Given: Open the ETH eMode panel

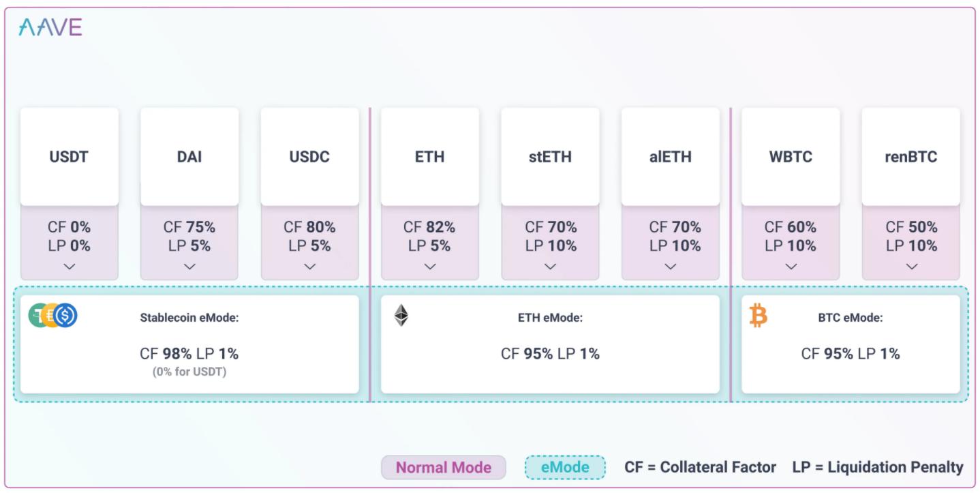Looking at the screenshot, I should click(x=550, y=344).
